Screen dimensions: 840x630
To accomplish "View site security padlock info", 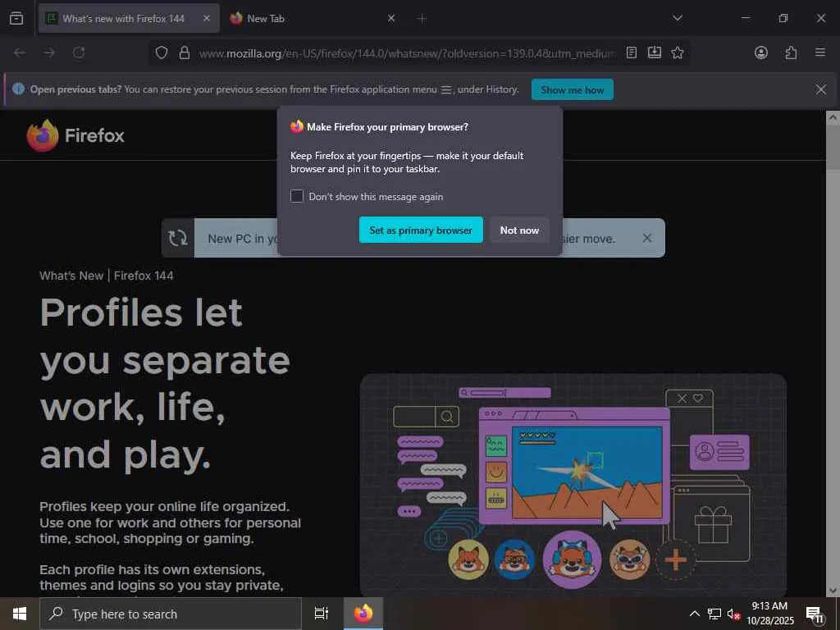I will point(185,52).
